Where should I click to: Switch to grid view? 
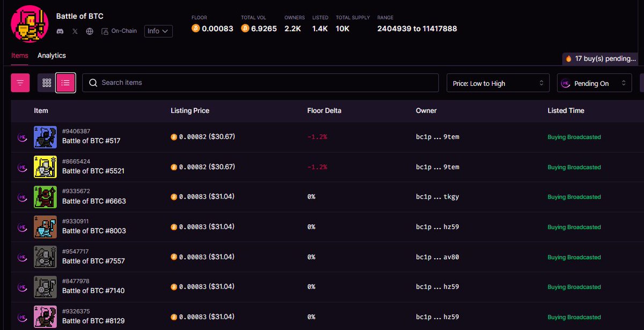click(x=47, y=83)
